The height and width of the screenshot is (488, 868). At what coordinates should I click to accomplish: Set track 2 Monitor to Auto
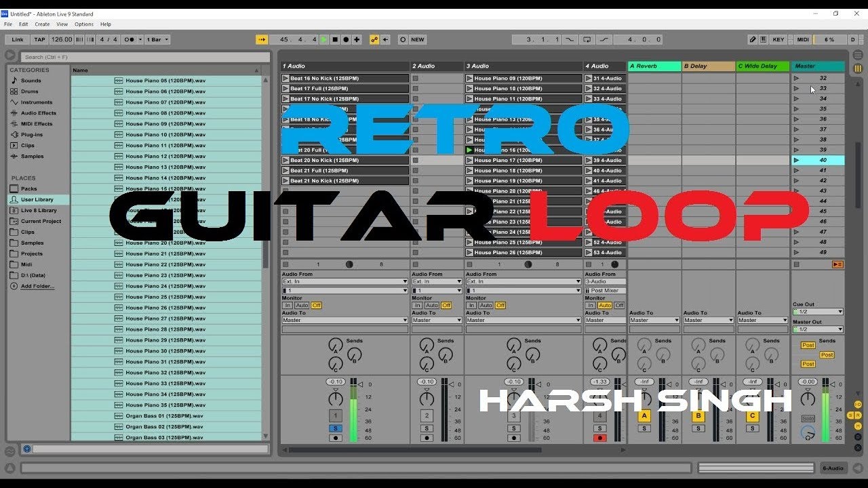(431, 306)
